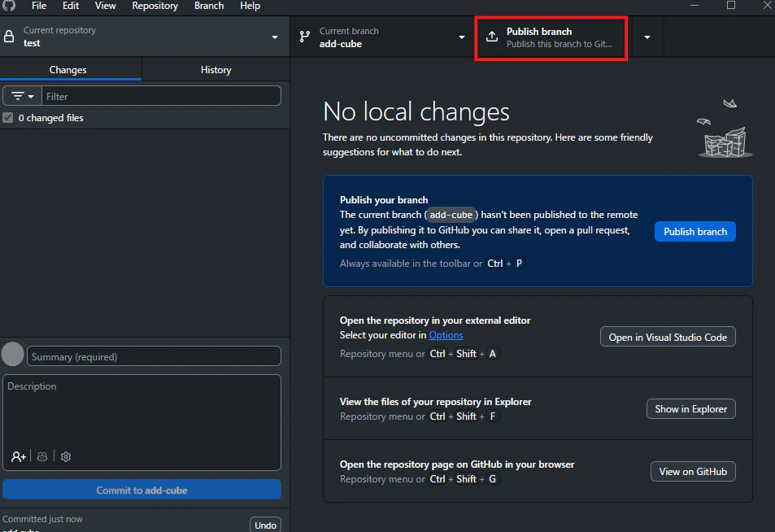Click Open the repository page on GitHub heading
The height and width of the screenshot is (532, 775).
pos(457,464)
